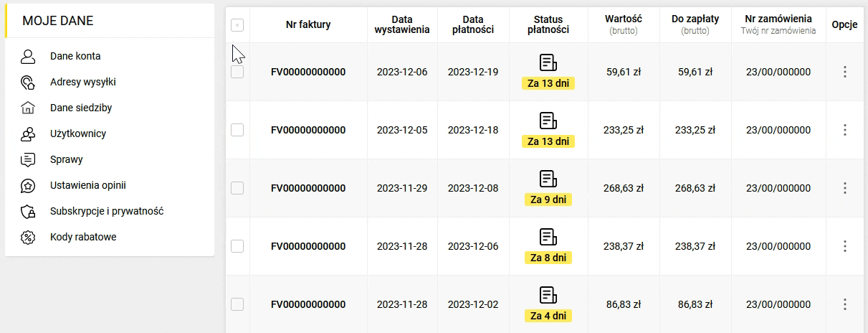Open options menu for 59,61 zł invoice
Viewport: 868px width, 333px height.
coord(845,72)
